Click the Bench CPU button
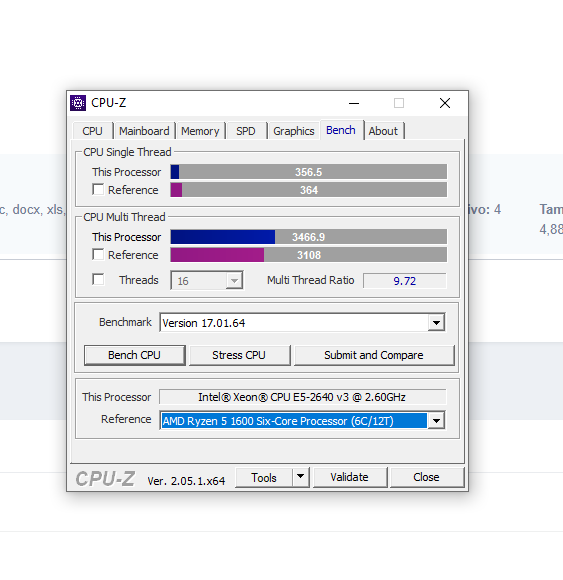 point(135,355)
